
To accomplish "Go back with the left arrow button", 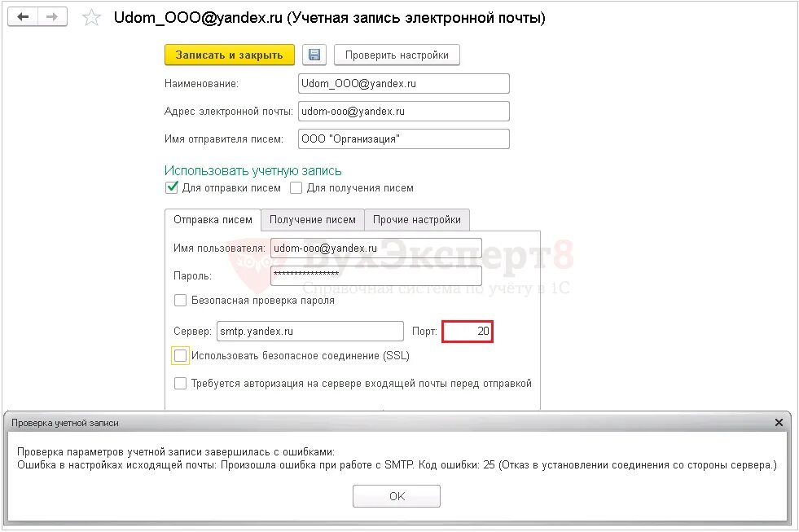I will [23, 17].
